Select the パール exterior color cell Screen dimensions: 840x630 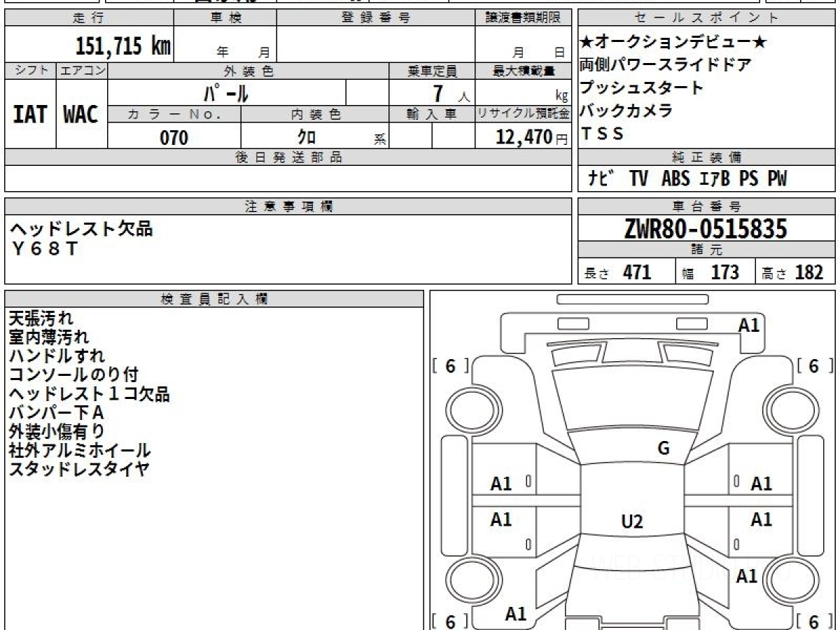(226, 93)
